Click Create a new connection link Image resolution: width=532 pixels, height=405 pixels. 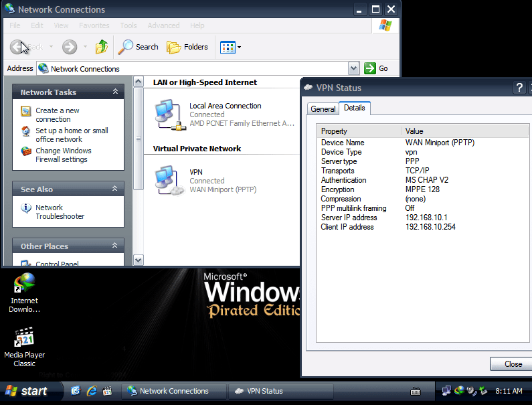pos(58,114)
